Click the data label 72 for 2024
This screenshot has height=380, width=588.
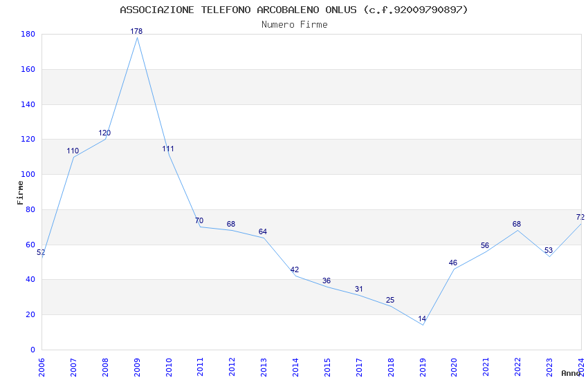pyautogui.click(x=580, y=217)
